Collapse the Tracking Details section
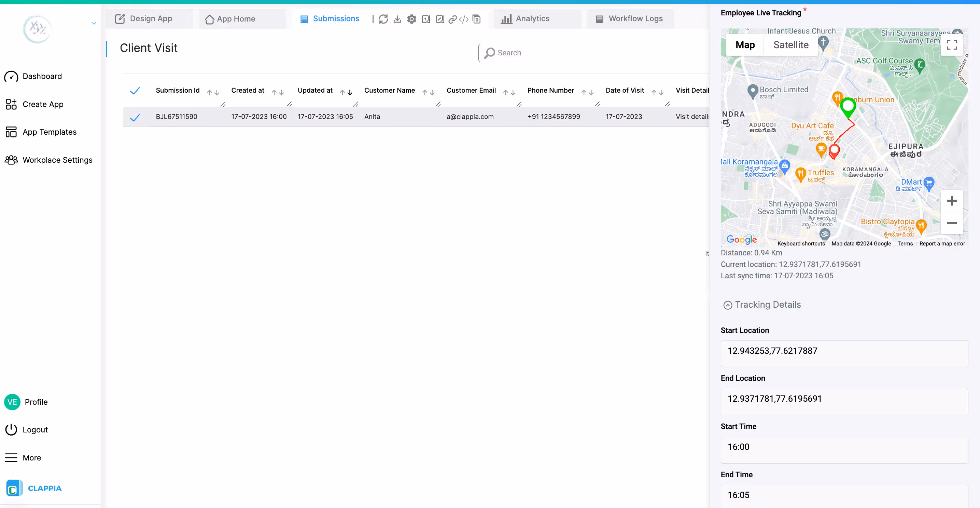The width and height of the screenshot is (980, 508). [x=728, y=305]
